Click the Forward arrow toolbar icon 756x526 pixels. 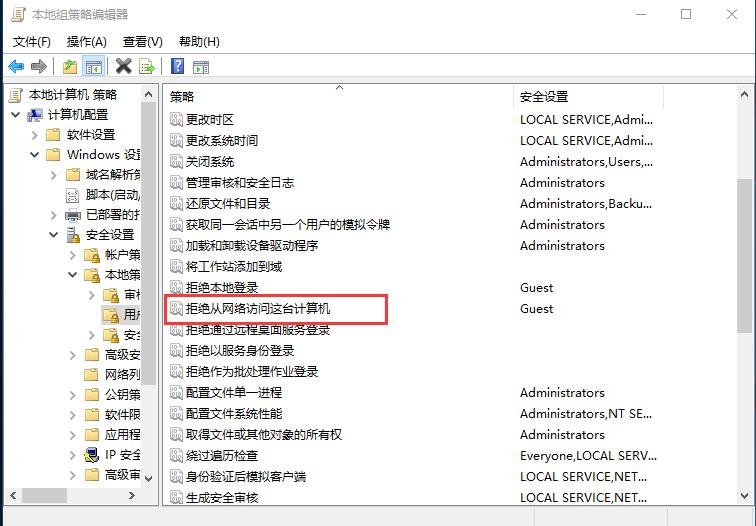pyautogui.click(x=39, y=66)
